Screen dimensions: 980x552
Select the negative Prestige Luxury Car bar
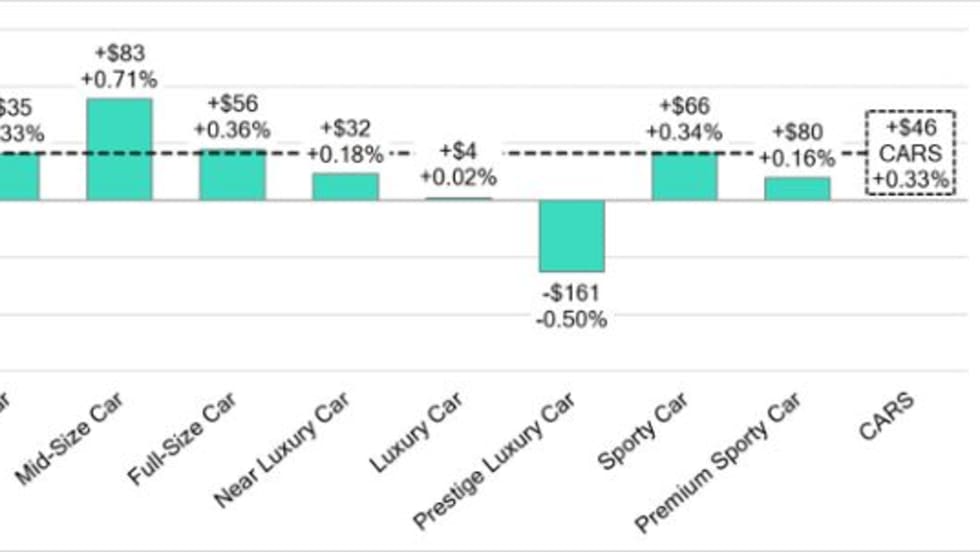coord(572,235)
